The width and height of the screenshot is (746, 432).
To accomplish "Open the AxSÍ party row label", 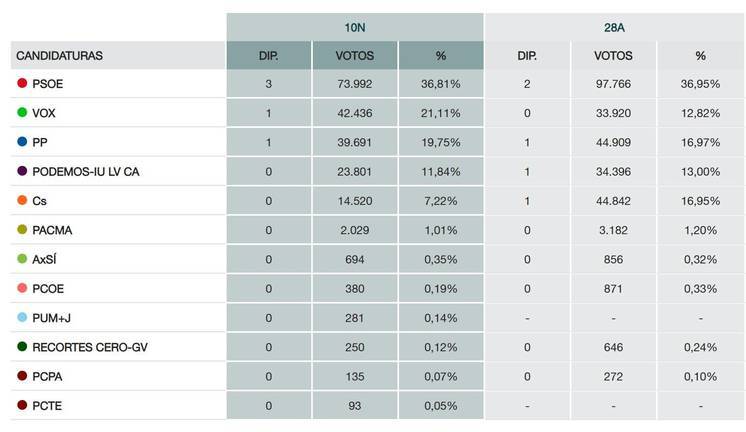I will (x=46, y=260).
